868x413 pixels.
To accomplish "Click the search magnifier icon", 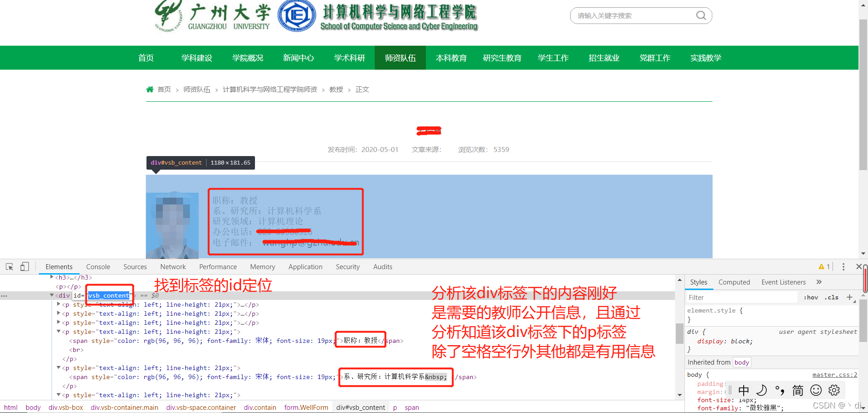I will [x=701, y=15].
